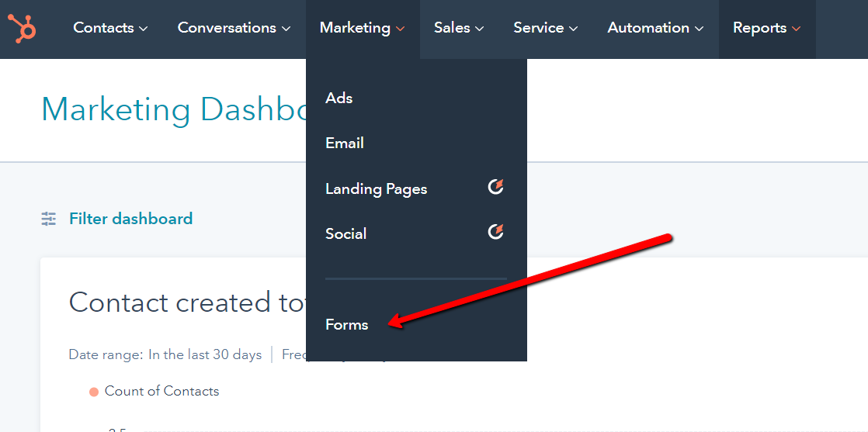This screenshot has width=868, height=432.
Task: Open the Automation menu
Action: pyautogui.click(x=655, y=28)
